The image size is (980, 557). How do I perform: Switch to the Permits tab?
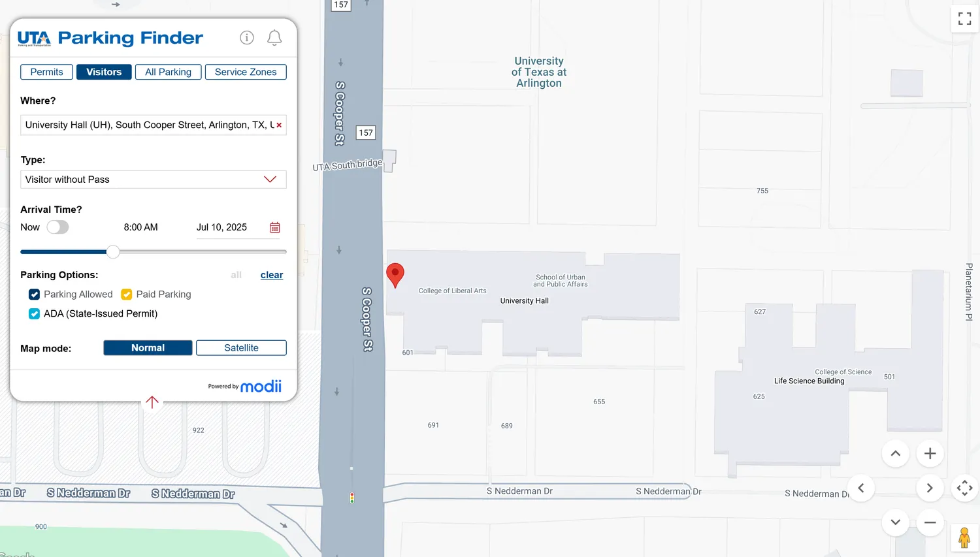click(x=46, y=72)
